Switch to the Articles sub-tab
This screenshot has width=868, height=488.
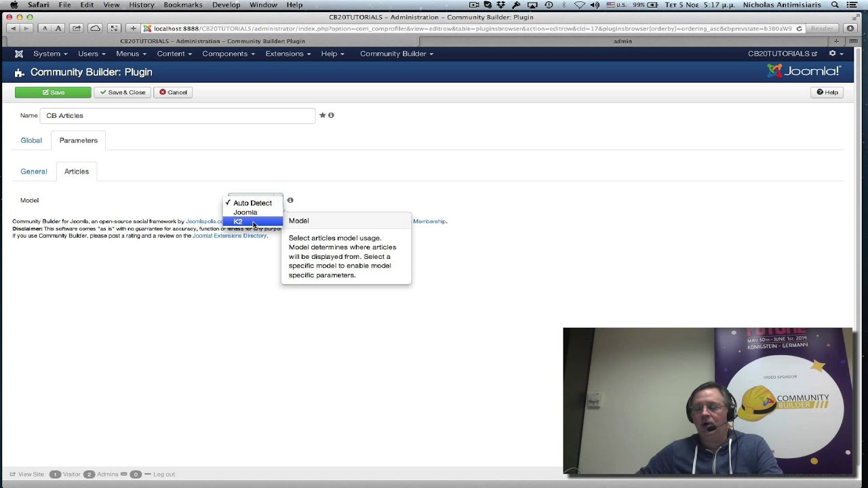tap(77, 171)
